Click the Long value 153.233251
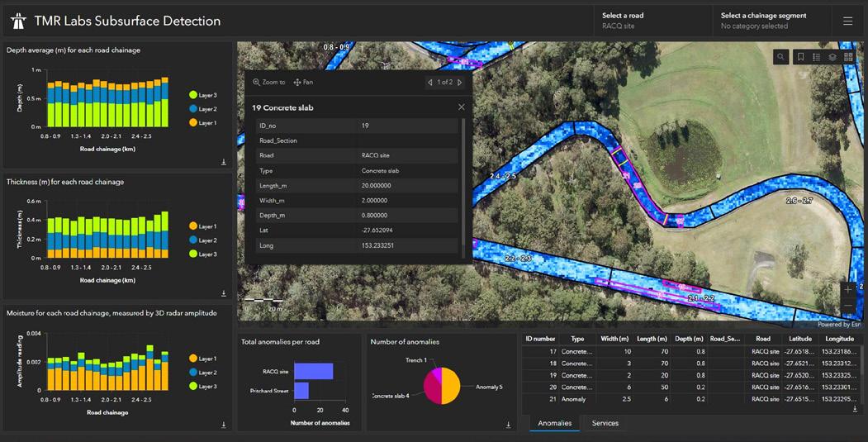Viewport: 868px width, 442px height. 377,245
